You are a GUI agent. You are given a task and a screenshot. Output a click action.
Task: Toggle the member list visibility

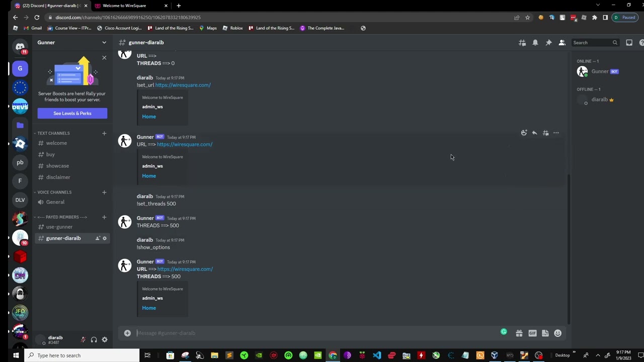coord(562,43)
